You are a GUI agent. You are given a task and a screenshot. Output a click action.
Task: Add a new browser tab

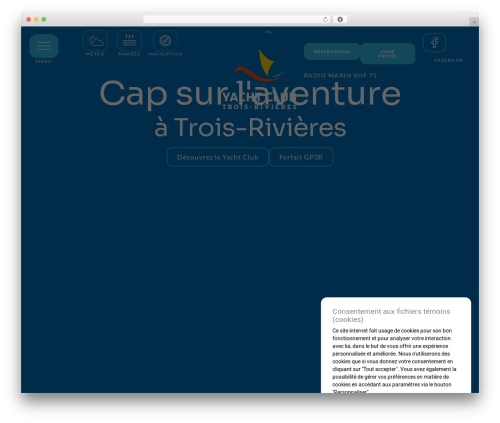(474, 22)
